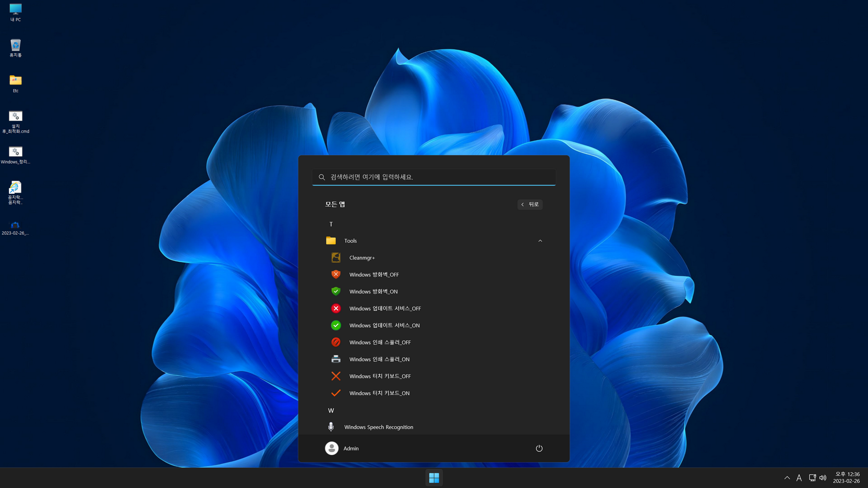
Task: Open the Windows Speech Recognition entry
Action: click(x=434, y=427)
